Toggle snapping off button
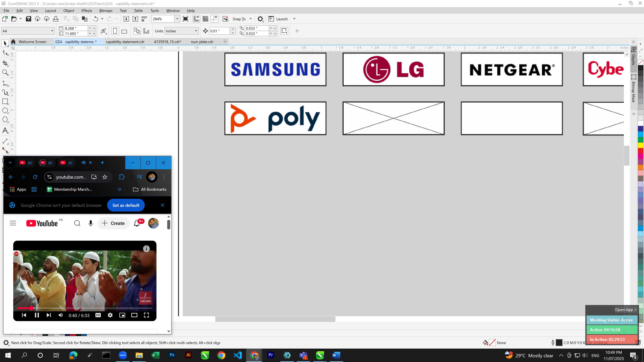Screen dimensions: 644x362 (225, 19)
